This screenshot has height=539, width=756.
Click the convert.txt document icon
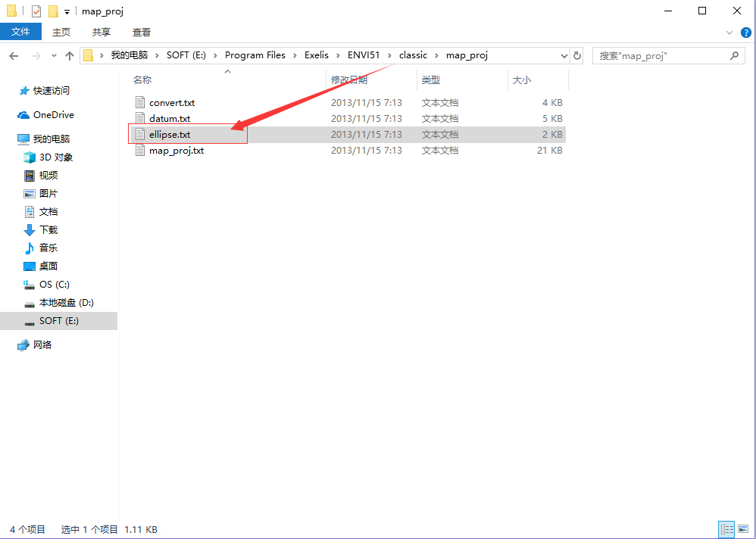click(x=140, y=102)
